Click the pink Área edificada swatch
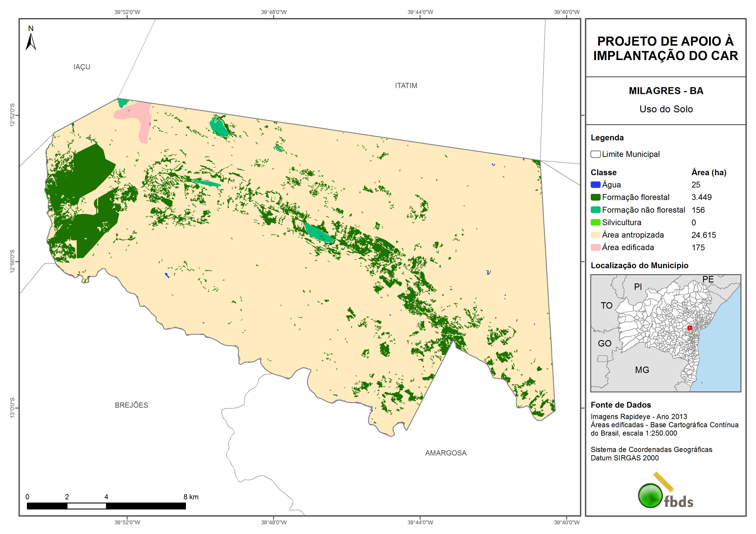 [595, 248]
